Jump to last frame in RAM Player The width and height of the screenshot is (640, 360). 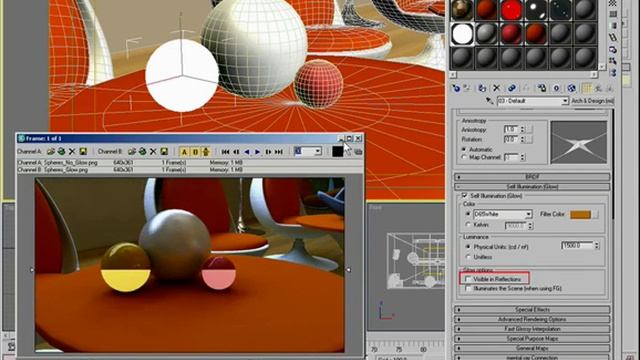(279, 152)
